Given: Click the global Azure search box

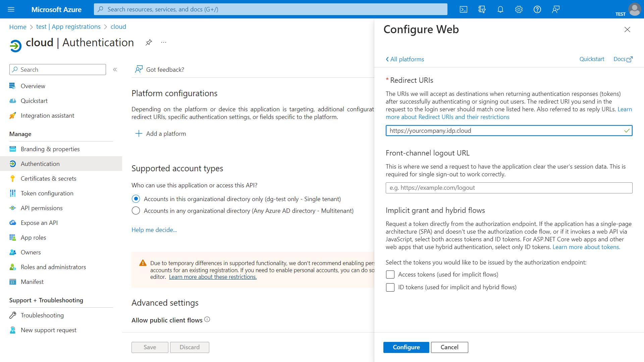Looking at the screenshot, I should [270, 9].
